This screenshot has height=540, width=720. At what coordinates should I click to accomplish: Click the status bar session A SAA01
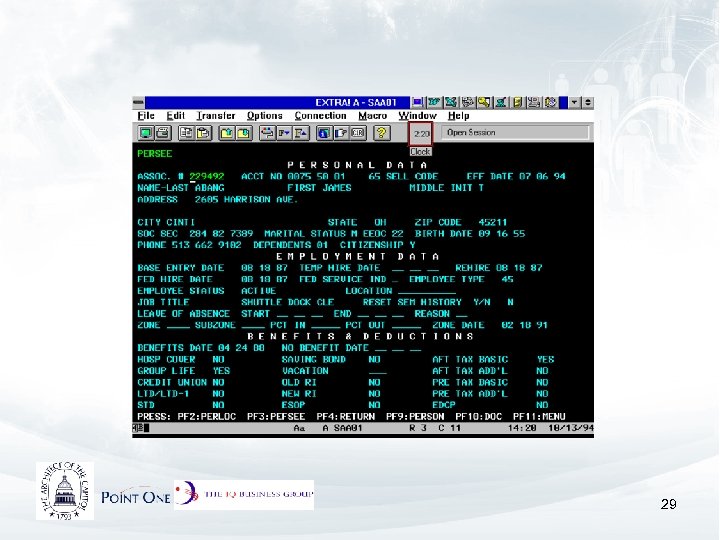click(x=343, y=428)
